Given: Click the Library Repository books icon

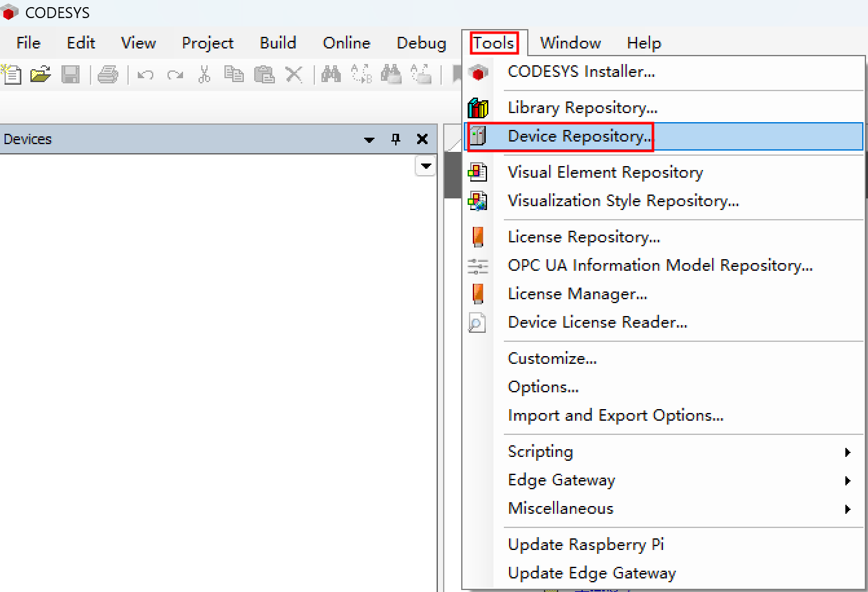Looking at the screenshot, I should (x=478, y=108).
